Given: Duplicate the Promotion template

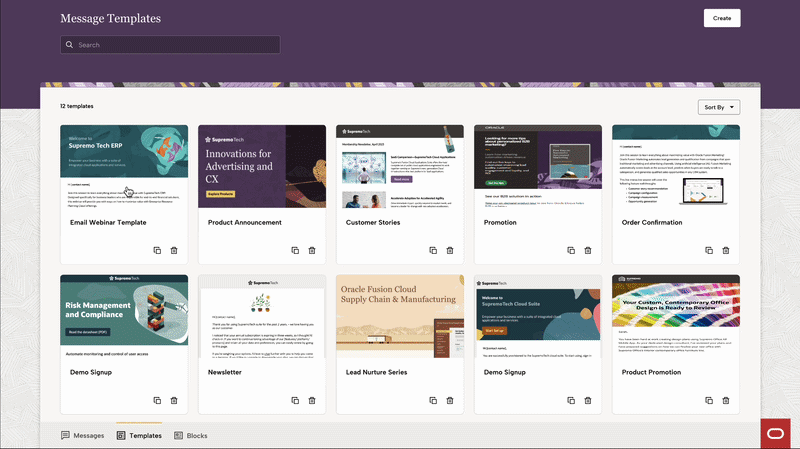Looking at the screenshot, I should point(571,251).
